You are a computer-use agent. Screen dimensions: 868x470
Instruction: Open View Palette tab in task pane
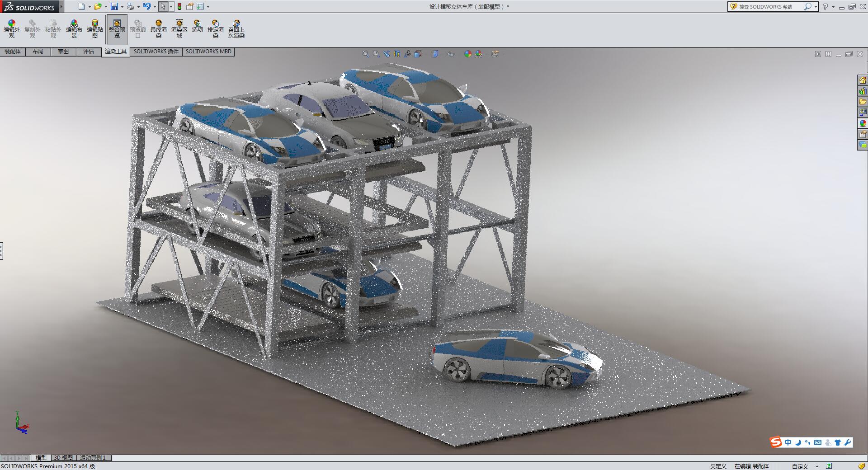click(863, 113)
